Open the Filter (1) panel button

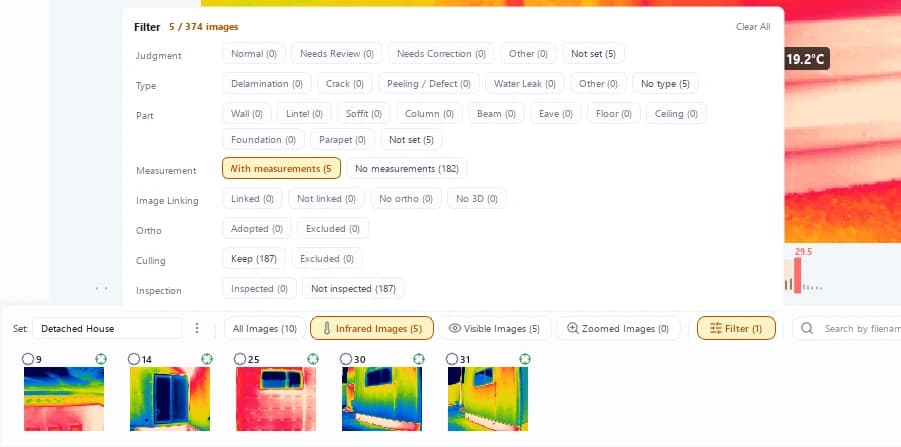coord(736,328)
